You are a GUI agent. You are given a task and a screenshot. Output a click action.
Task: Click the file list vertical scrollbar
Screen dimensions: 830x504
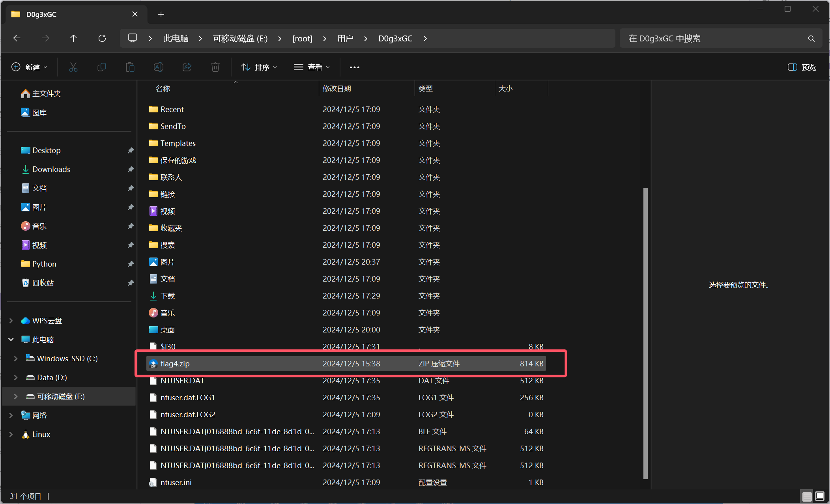645,333
